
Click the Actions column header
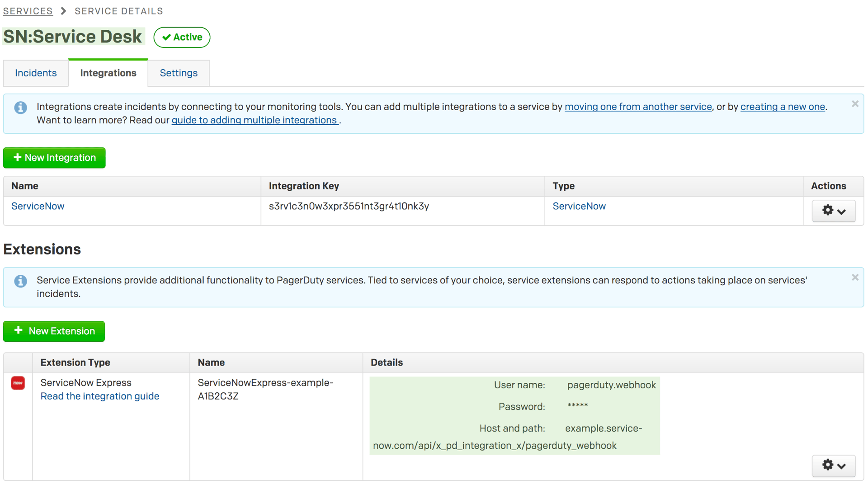(828, 186)
